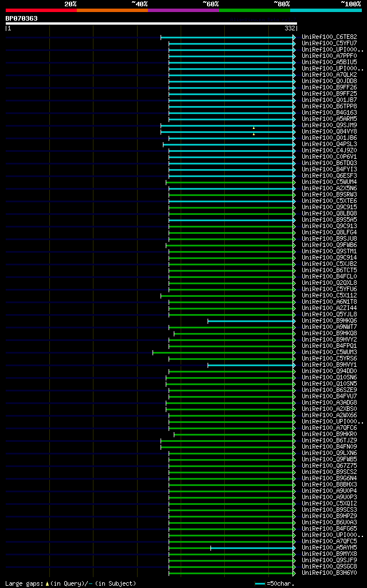Open hit UniRef100_Q0JDD8
Image resolution: width=367 pixels, height=588 pixels.
[x=330, y=81]
